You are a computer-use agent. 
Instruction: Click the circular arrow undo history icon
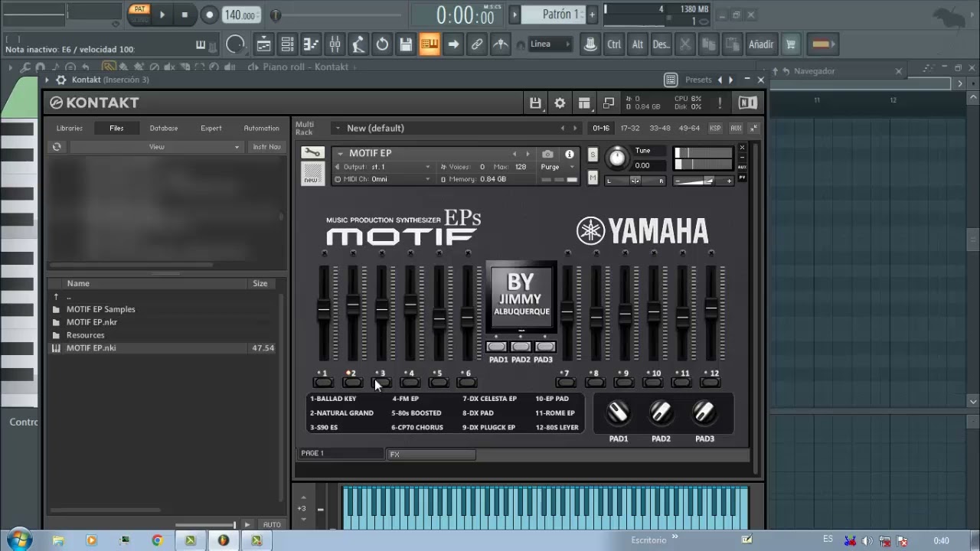pyautogui.click(x=382, y=44)
